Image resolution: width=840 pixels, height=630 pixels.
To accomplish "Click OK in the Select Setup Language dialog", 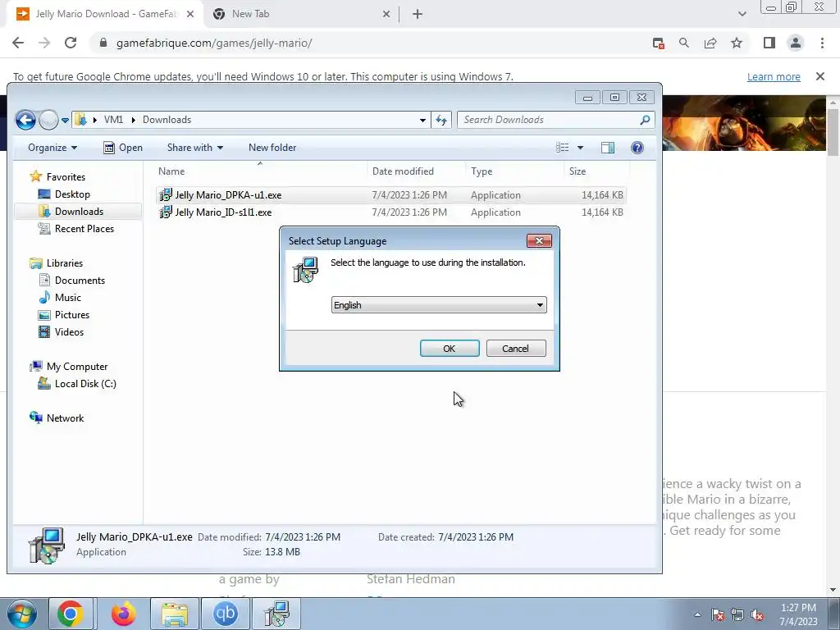I will coord(450,348).
